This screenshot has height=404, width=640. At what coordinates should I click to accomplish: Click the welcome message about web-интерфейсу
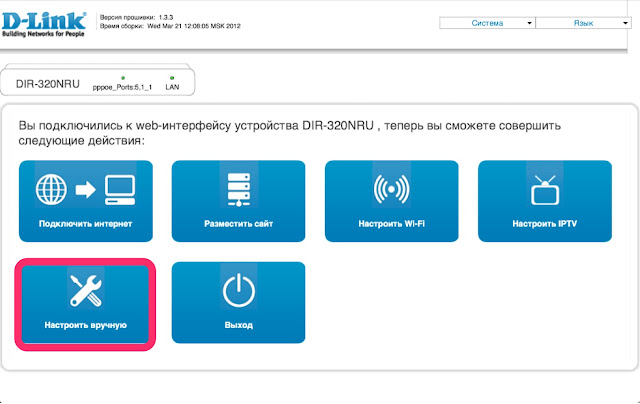[289, 133]
